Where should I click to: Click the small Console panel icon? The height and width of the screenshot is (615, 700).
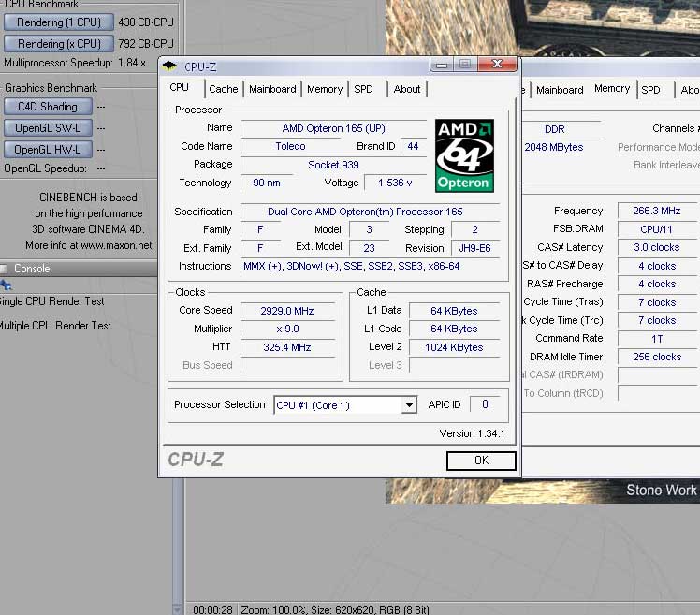tap(6, 285)
